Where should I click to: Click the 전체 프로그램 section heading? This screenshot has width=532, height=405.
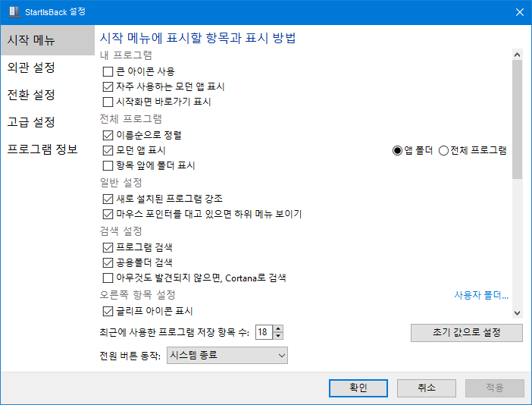pyautogui.click(x=130, y=119)
